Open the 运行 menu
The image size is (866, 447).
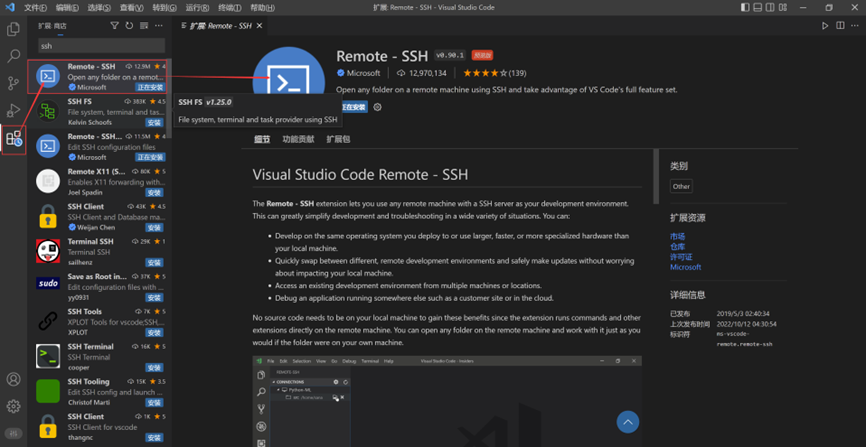(197, 8)
